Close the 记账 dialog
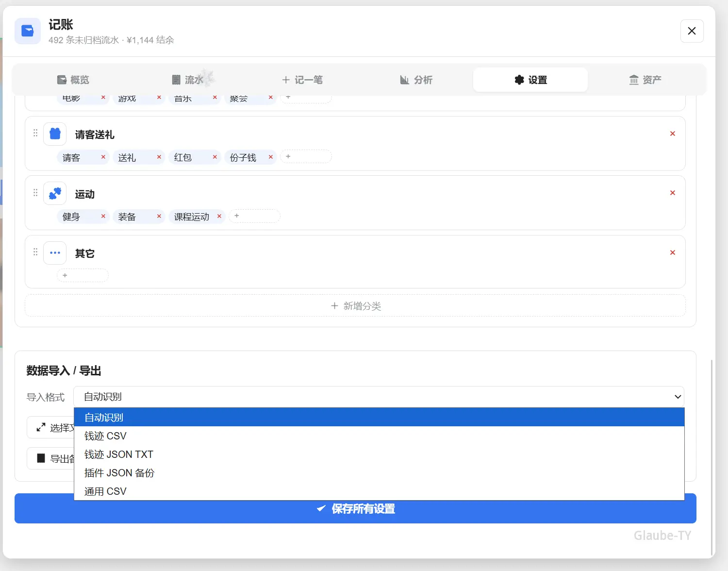Screen dimensions: 728x571 [692, 31]
